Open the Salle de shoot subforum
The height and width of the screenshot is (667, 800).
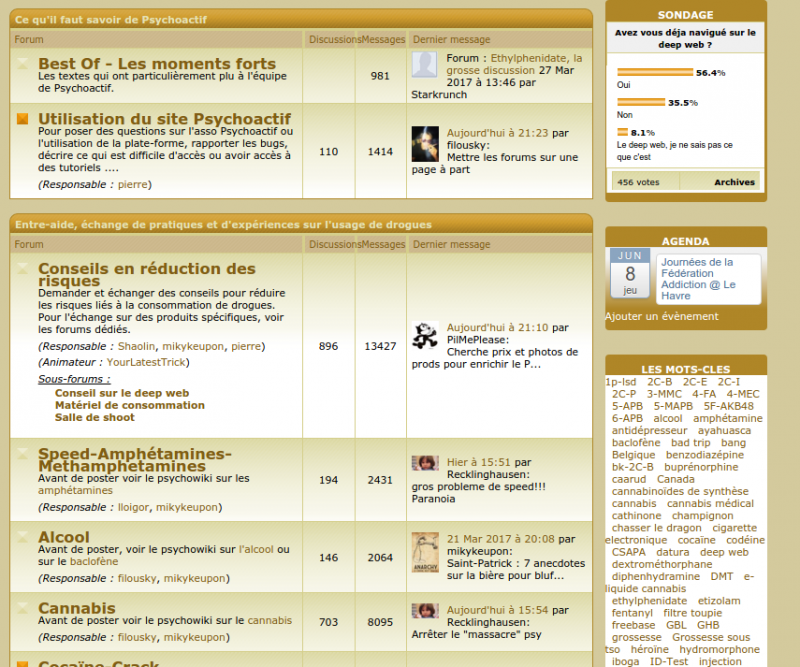tap(96, 418)
